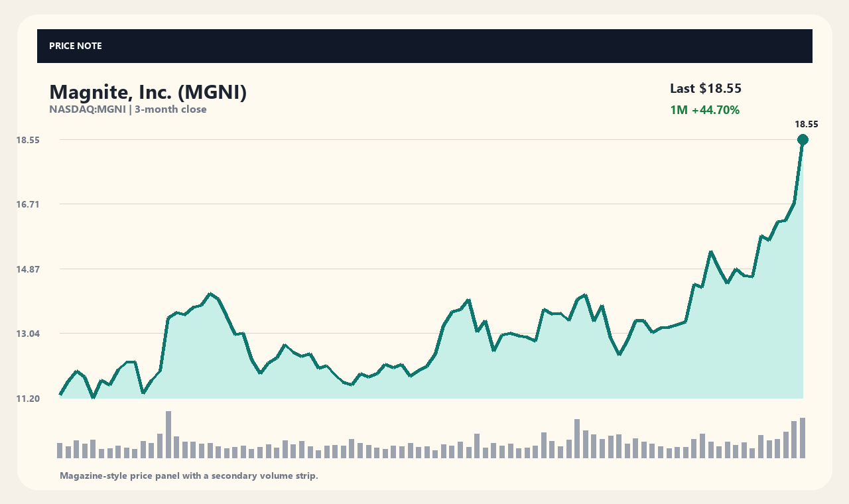Click the magazine-style price panel caption
This screenshot has width=849, height=504.
tap(189, 475)
